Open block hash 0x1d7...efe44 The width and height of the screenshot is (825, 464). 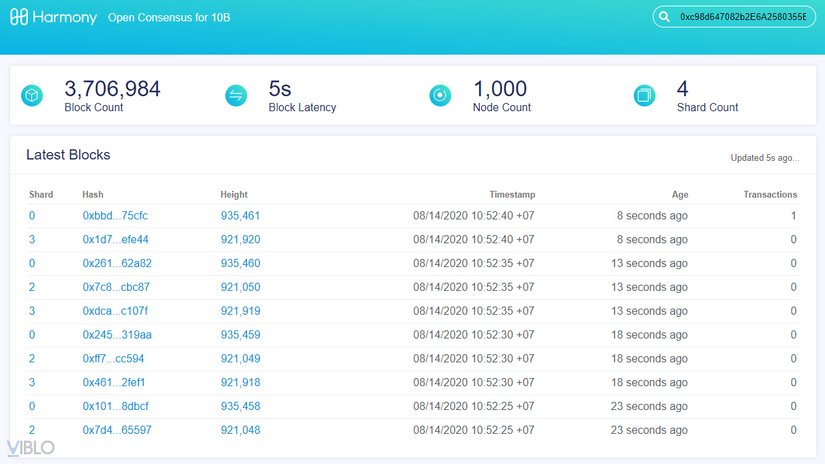click(115, 239)
